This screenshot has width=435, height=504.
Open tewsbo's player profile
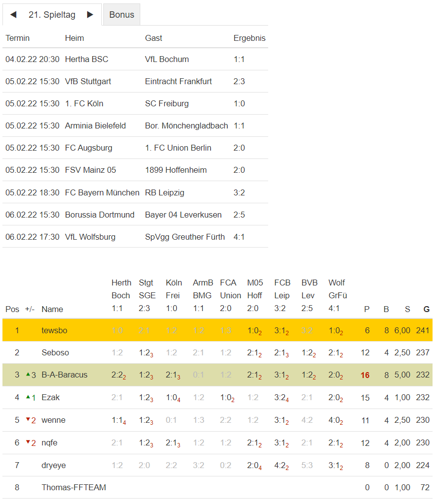pyautogui.click(x=54, y=330)
